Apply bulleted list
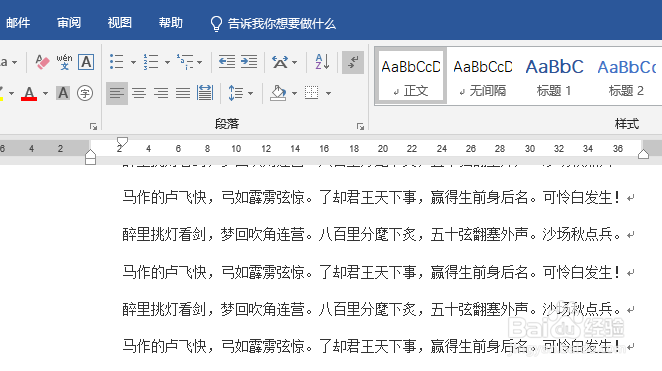The width and height of the screenshot is (662, 371). coord(117,62)
